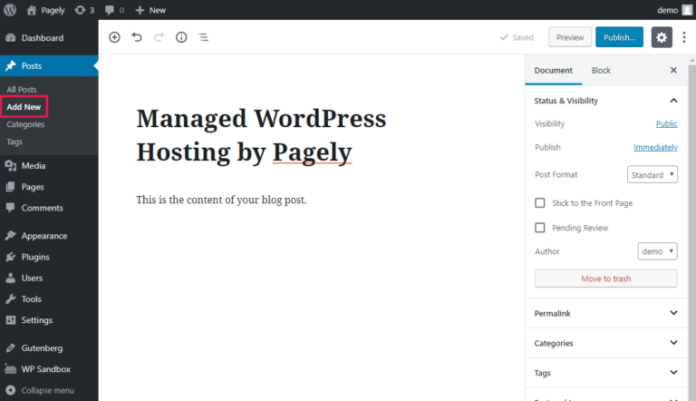Switch to the Block tab
696x401 pixels.
(601, 70)
